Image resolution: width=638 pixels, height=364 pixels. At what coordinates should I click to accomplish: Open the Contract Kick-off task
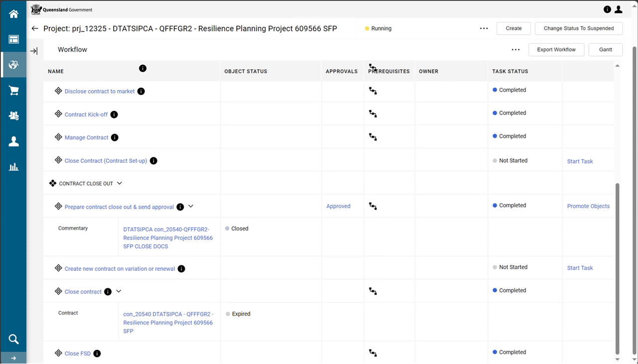click(x=86, y=115)
